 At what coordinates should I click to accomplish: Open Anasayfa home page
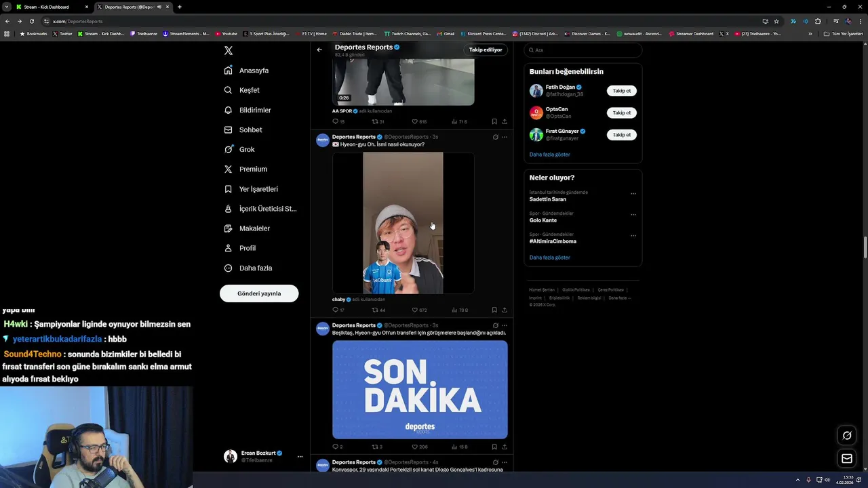click(x=247, y=70)
